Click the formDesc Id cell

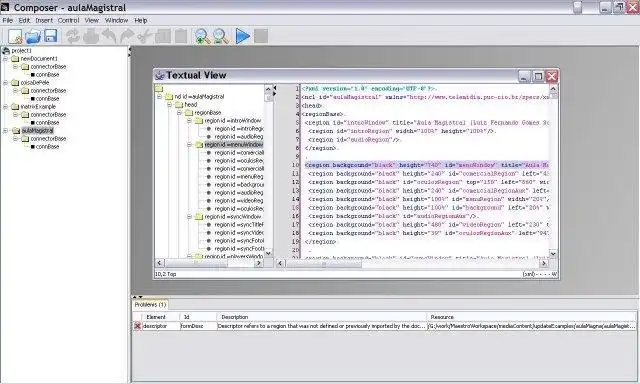coord(198,326)
